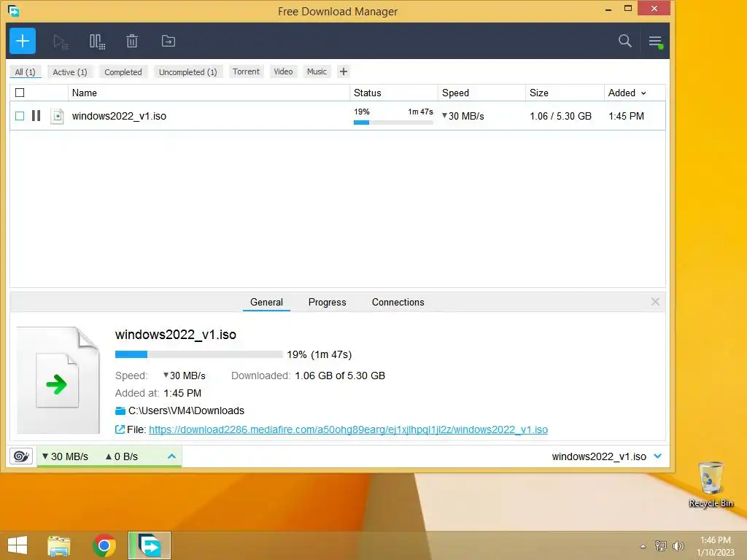The image size is (747, 560).
Task: Click the windows2022_v1.iso name in list
Action: 119,116
